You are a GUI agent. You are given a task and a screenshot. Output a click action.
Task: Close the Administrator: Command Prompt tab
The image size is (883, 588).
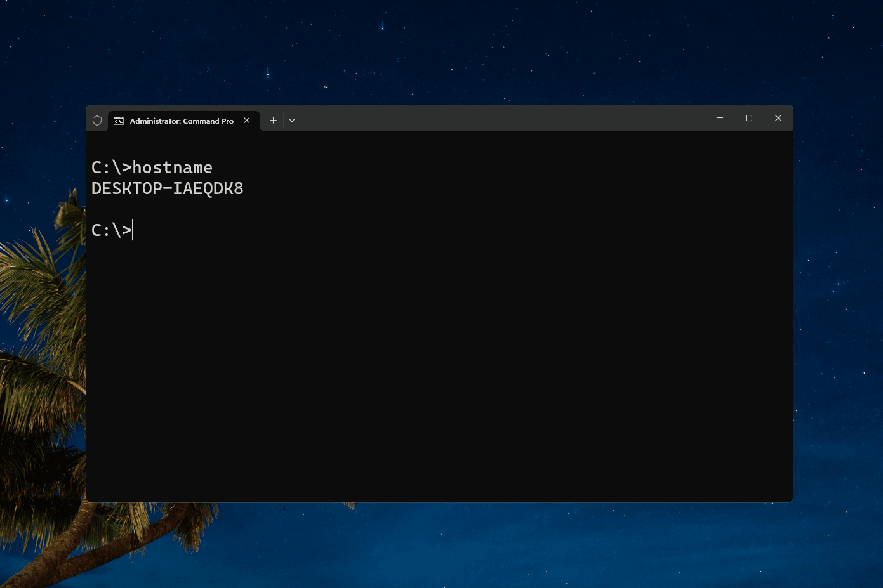click(247, 121)
